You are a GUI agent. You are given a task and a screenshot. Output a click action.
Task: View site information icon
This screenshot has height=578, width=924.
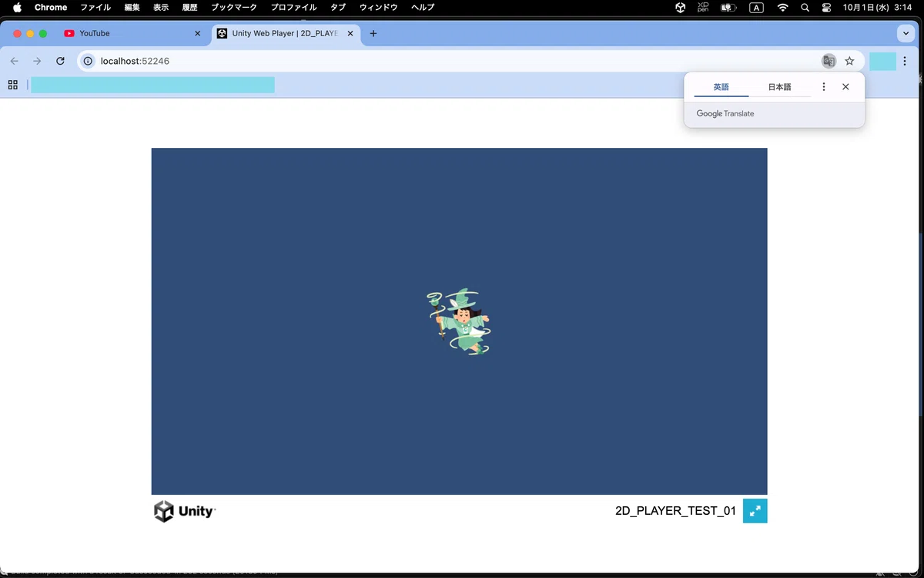[89, 61]
